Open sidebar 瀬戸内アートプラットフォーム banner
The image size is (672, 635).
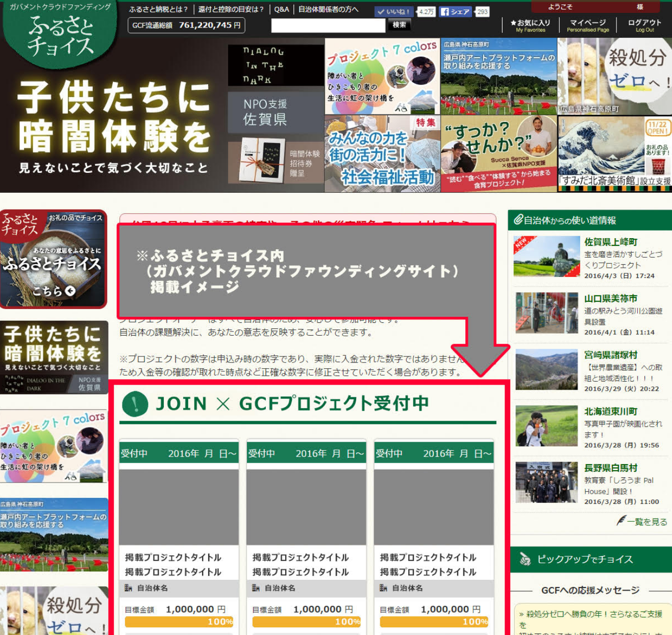coord(54,535)
